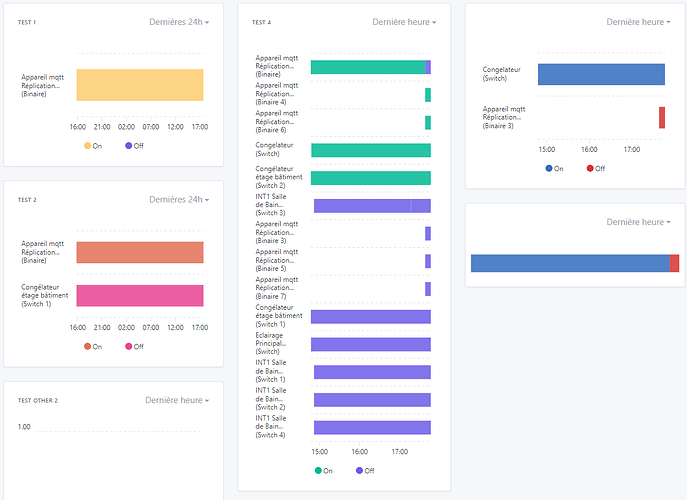Image resolution: width=687 pixels, height=500 pixels.
Task: Toggle the red Off legend in right chart
Action: pyautogui.click(x=595, y=168)
